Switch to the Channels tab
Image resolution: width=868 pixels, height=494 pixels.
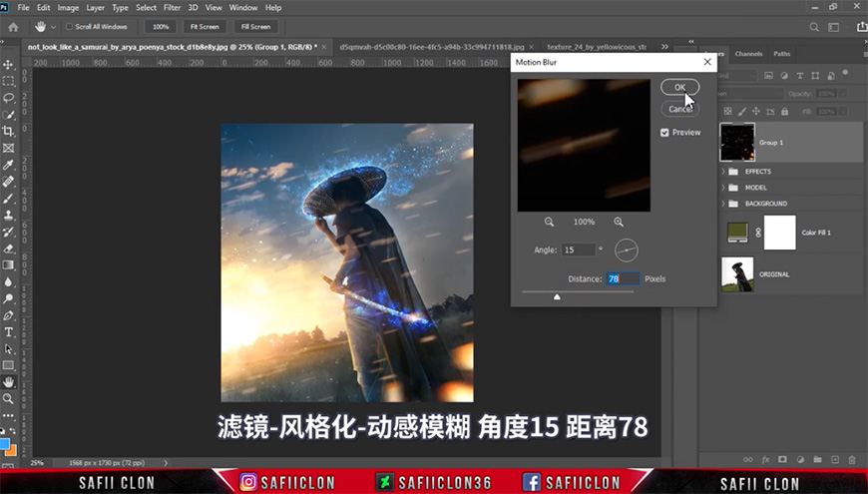click(x=748, y=54)
